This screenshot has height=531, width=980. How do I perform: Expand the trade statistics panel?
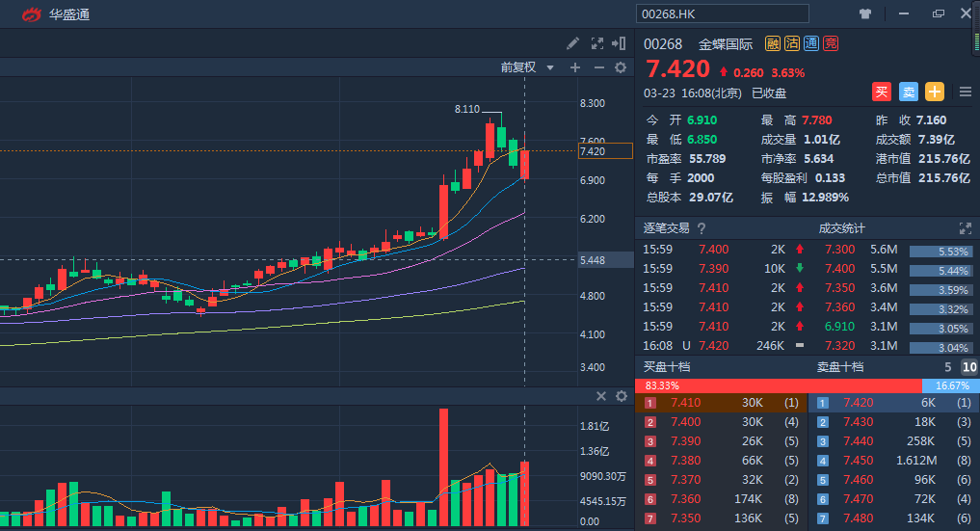(965, 228)
